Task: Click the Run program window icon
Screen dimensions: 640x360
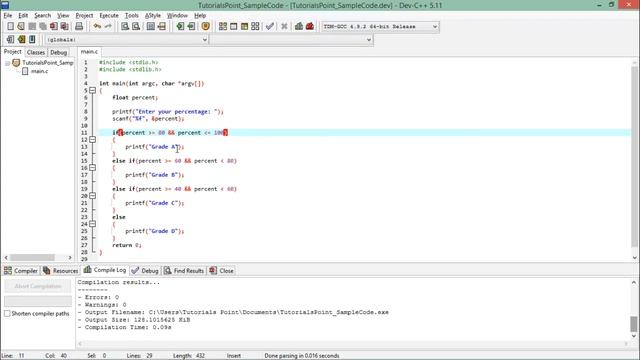Action: pyautogui.click(x=233, y=27)
